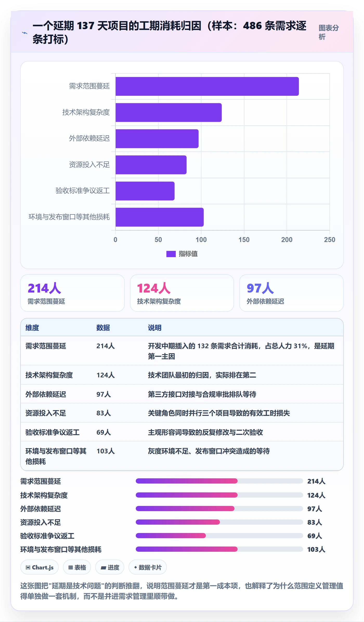Select table cell 124人
364x622 pixels.
106,375
